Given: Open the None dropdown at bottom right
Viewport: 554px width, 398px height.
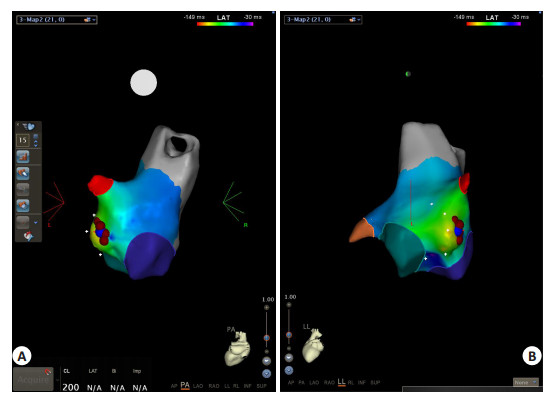Looking at the screenshot, I should point(526,382).
